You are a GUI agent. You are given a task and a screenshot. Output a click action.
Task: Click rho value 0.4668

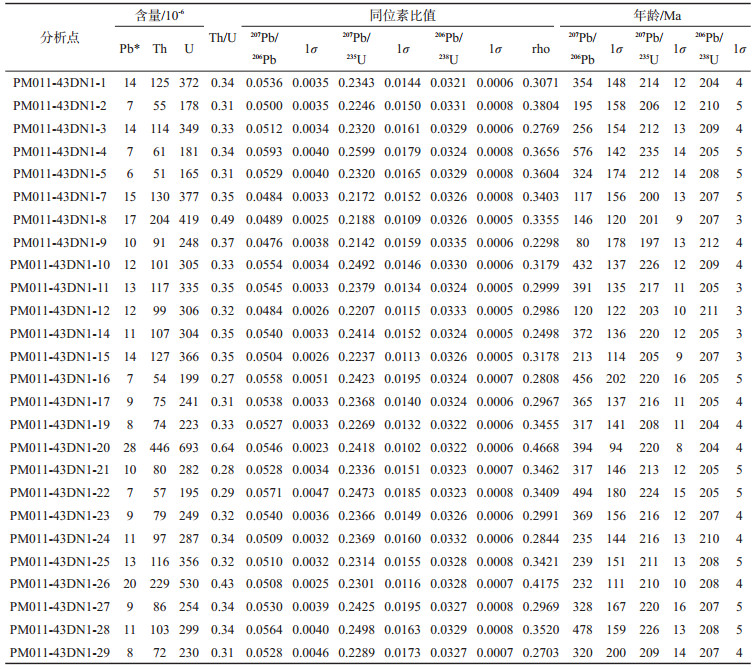click(541, 448)
